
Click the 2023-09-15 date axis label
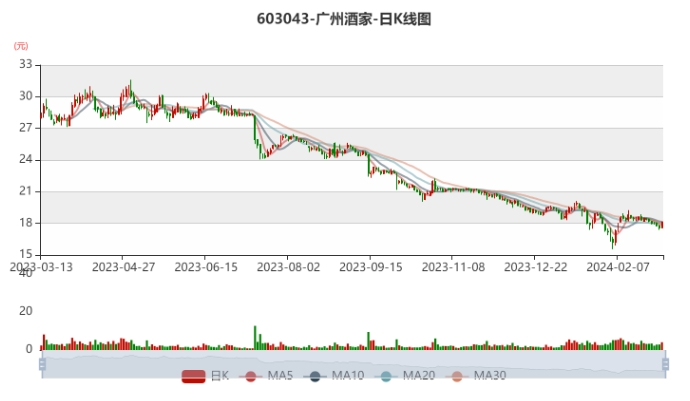[x=371, y=267]
